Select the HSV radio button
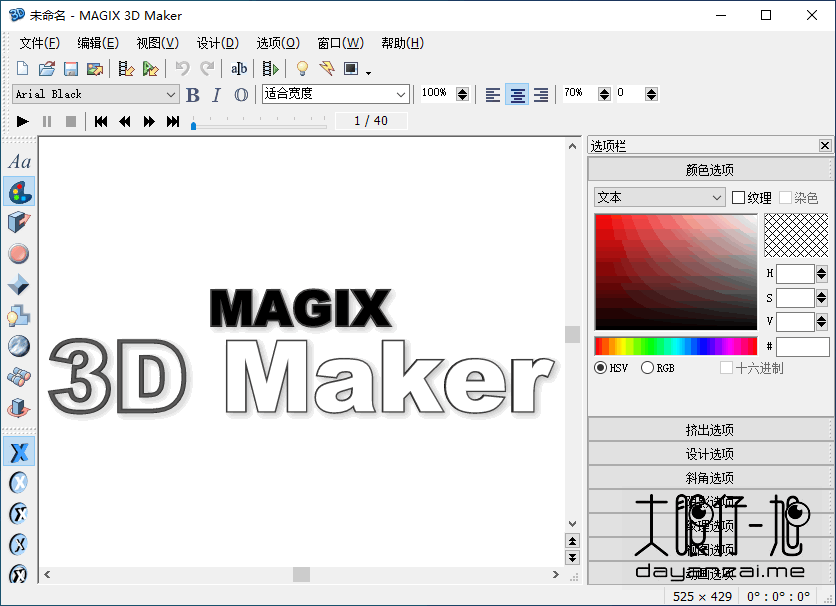Viewport: 836px width, 606px height. pyautogui.click(x=600, y=368)
